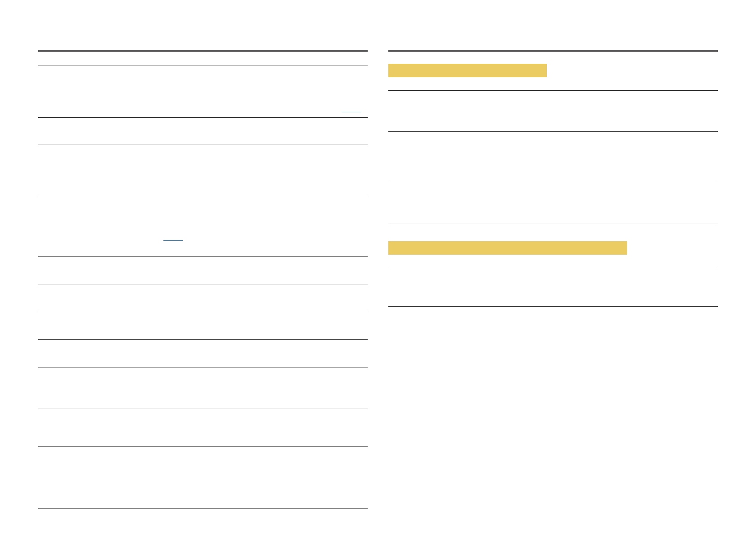
Task: Click the ninth row of the left table
Action: [x=202, y=388]
